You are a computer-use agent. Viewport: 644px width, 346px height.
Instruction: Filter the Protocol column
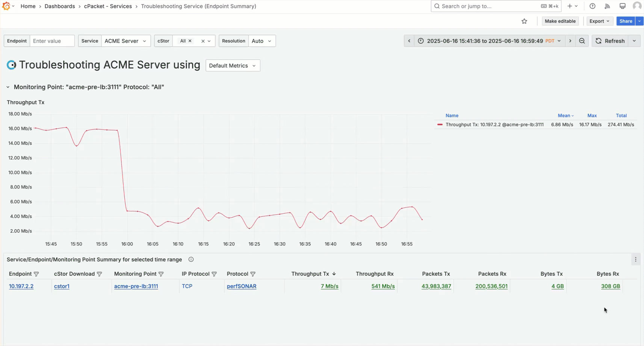pyautogui.click(x=253, y=274)
